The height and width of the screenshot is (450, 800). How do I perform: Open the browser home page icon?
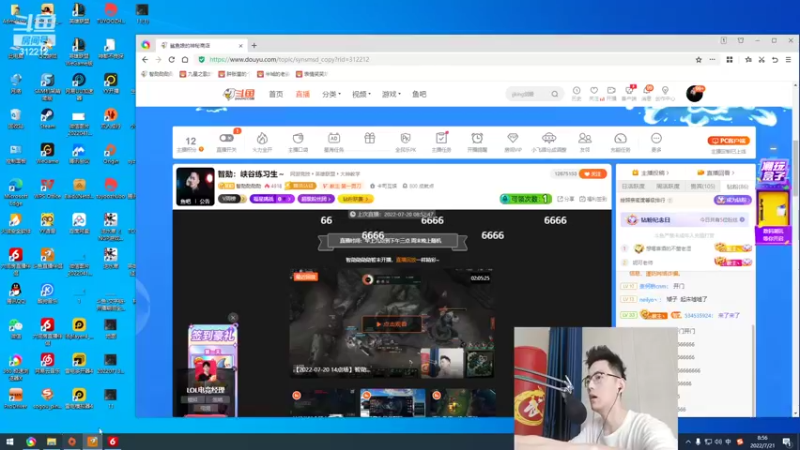pos(185,60)
